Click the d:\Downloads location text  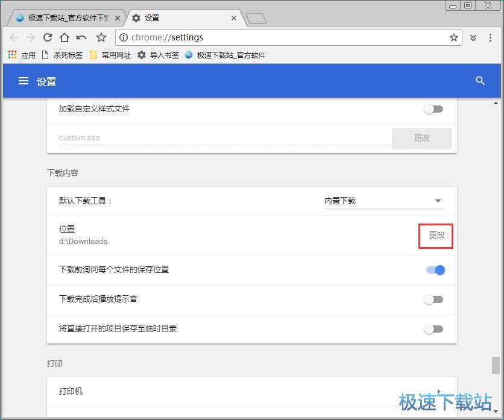[x=83, y=241]
